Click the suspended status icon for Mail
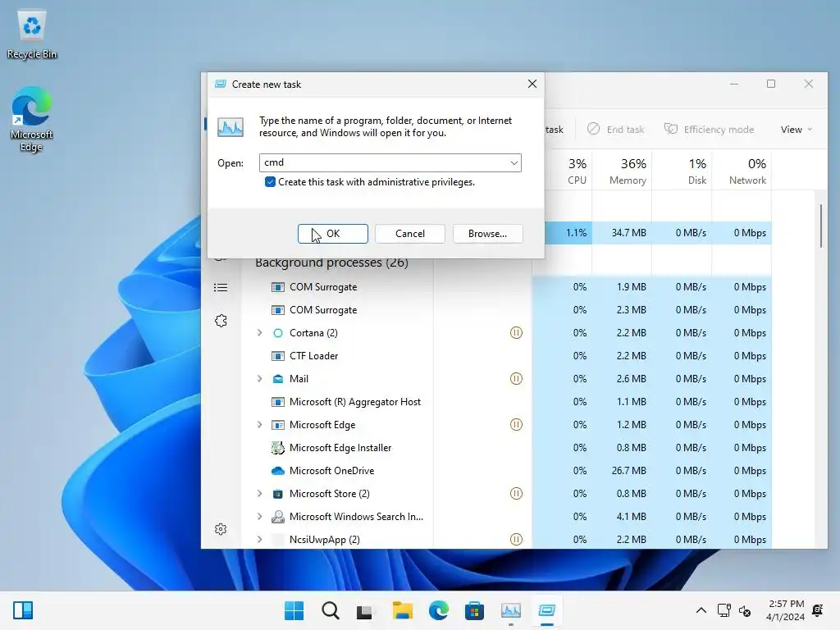Viewport: 840px width, 630px height. tap(516, 379)
